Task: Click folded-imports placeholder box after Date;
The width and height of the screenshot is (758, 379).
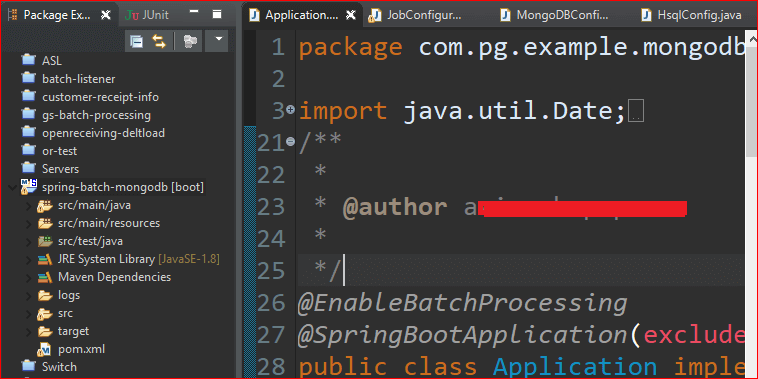Action: pos(636,112)
